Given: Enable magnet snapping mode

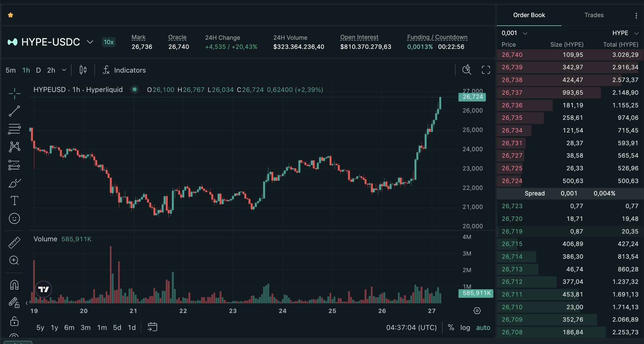Looking at the screenshot, I should pyautogui.click(x=14, y=285).
